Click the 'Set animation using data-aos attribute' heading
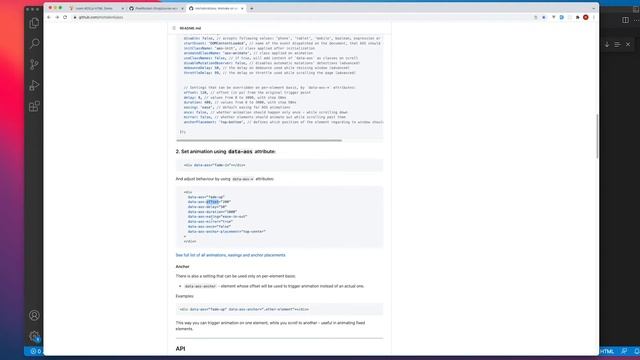Viewport: 640px width, 360px height. (x=226, y=151)
